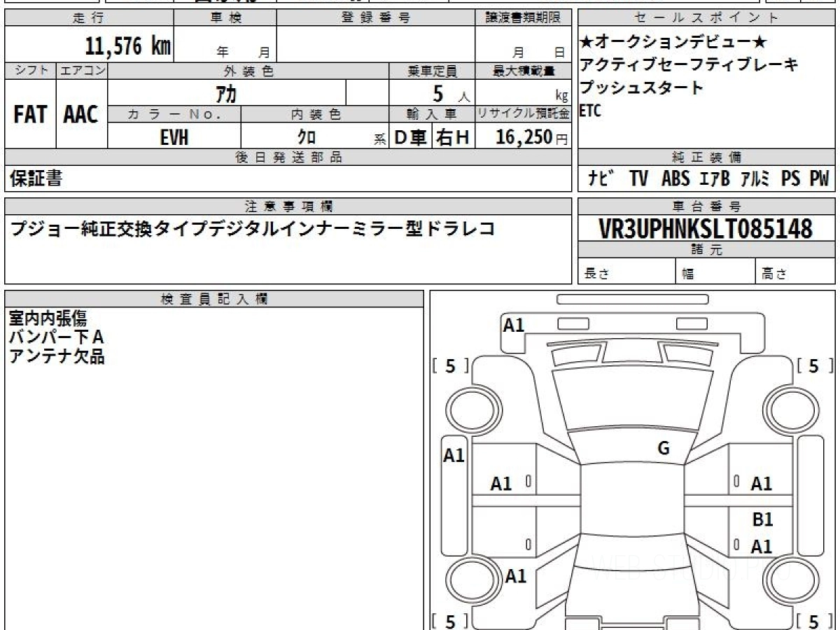Viewport: 840px width, 630px height.
Task: Select the アカ exterior color value
Action: click(x=227, y=94)
